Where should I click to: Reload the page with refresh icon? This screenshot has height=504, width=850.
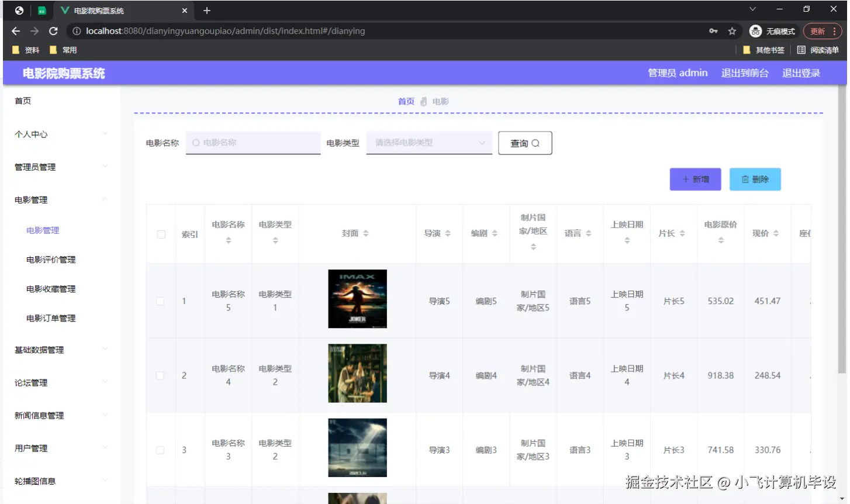coord(53,31)
